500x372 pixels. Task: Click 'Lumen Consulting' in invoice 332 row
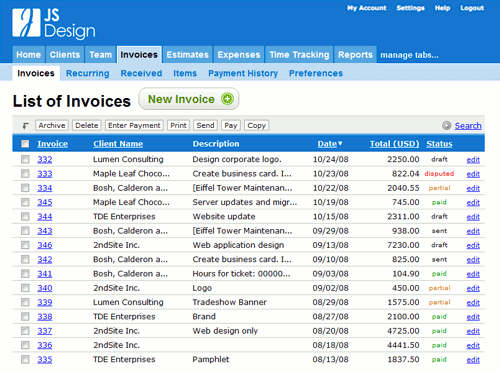(x=128, y=159)
